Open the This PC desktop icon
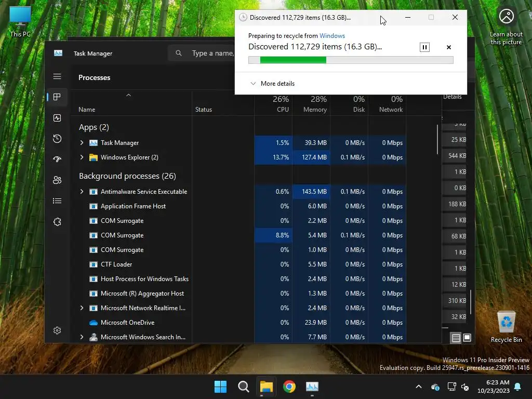 pyautogui.click(x=20, y=22)
